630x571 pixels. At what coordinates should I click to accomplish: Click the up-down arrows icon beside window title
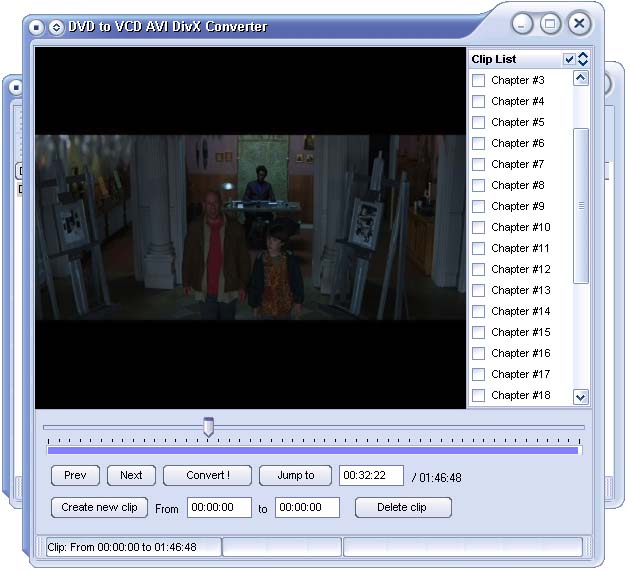coord(56,27)
